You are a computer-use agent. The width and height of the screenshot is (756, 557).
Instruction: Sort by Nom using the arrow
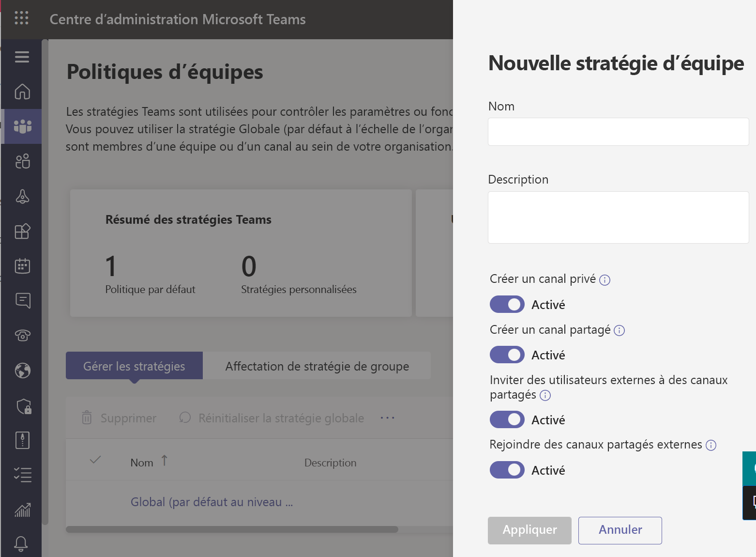click(x=165, y=461)
